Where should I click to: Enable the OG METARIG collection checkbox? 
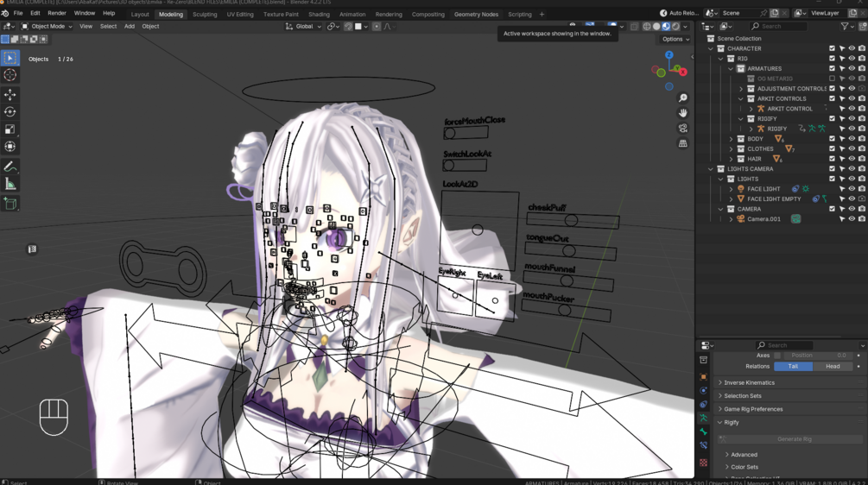(832, 79)
